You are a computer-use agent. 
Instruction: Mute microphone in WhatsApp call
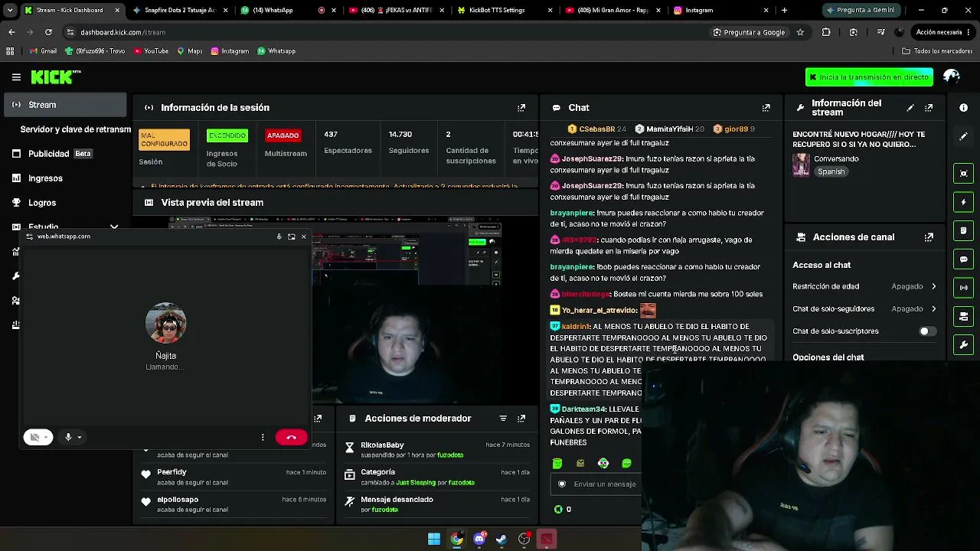(x=67, y=437)
